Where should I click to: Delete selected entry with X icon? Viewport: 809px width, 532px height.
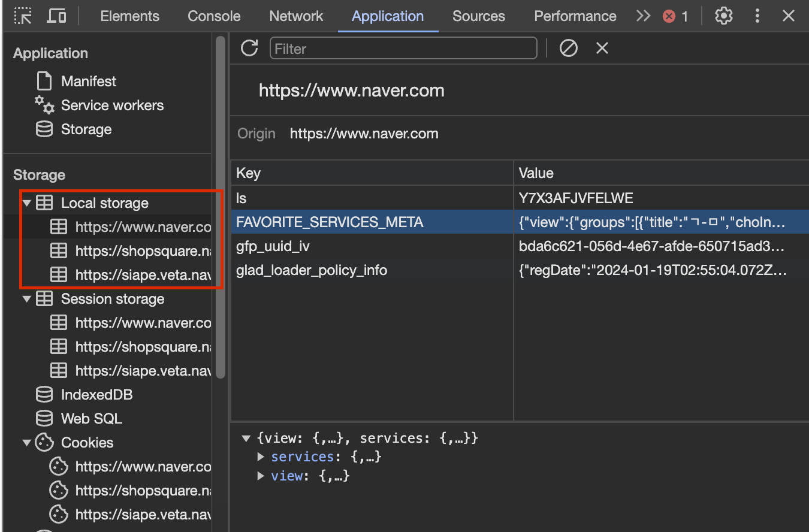click(602, 48)
